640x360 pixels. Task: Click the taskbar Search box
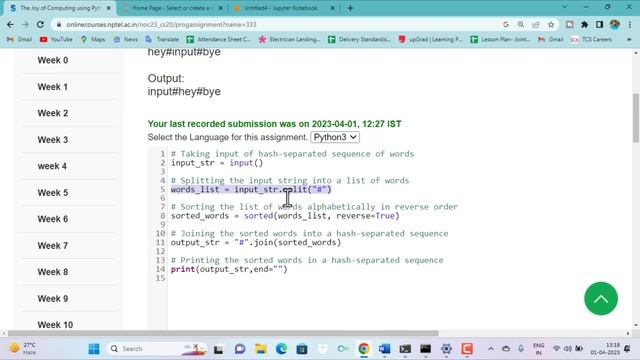tap(157, 349)
